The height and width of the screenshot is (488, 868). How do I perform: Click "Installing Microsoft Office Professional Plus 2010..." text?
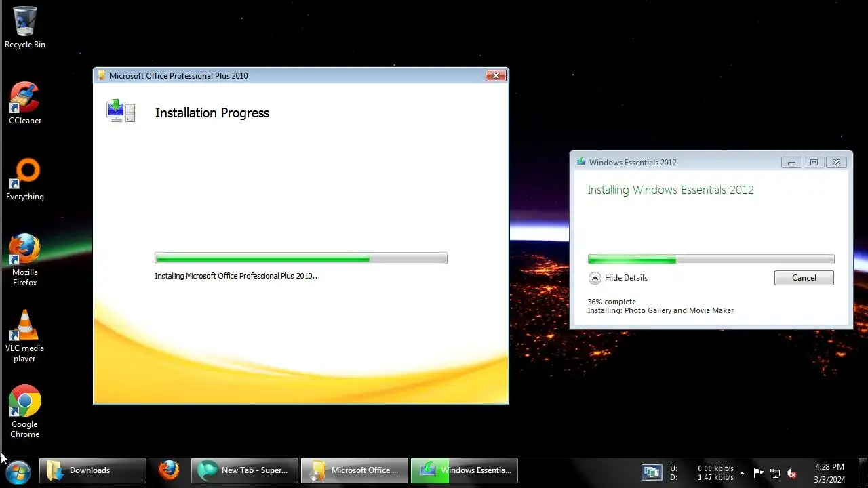tap(237, 276)
